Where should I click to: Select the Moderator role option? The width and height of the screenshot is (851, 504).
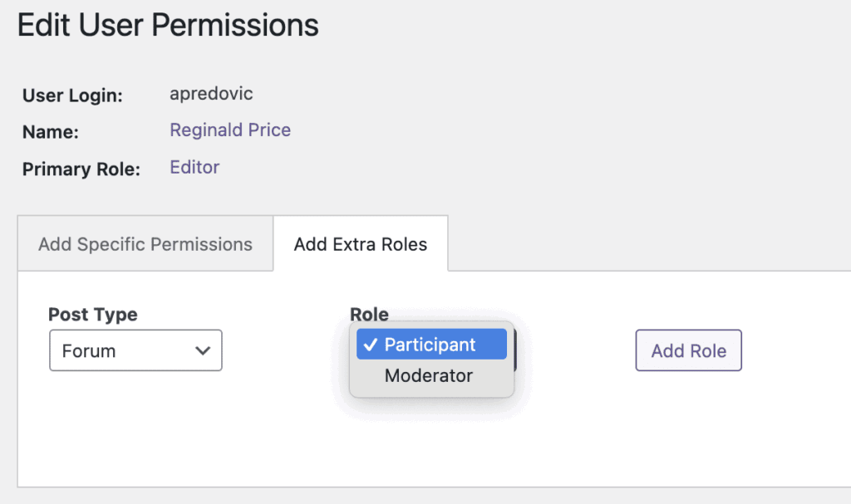click(429, 375)
